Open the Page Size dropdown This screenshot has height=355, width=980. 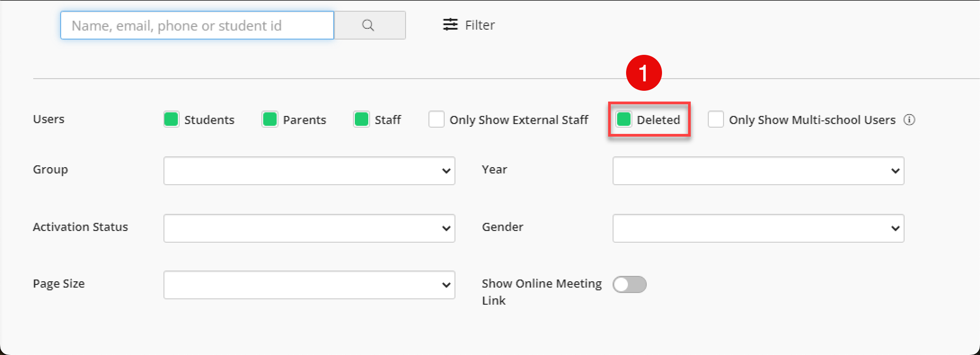tap(309, 285)
